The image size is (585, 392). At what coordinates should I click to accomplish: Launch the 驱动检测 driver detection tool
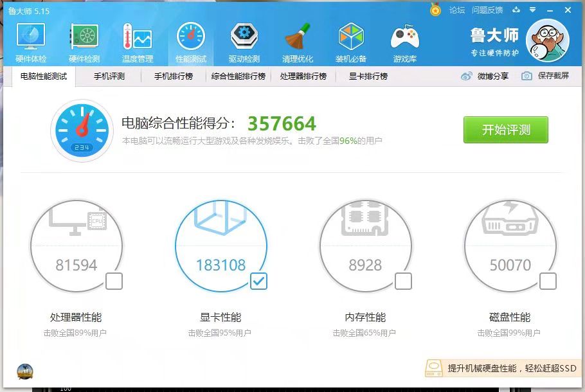pos(244,40)
